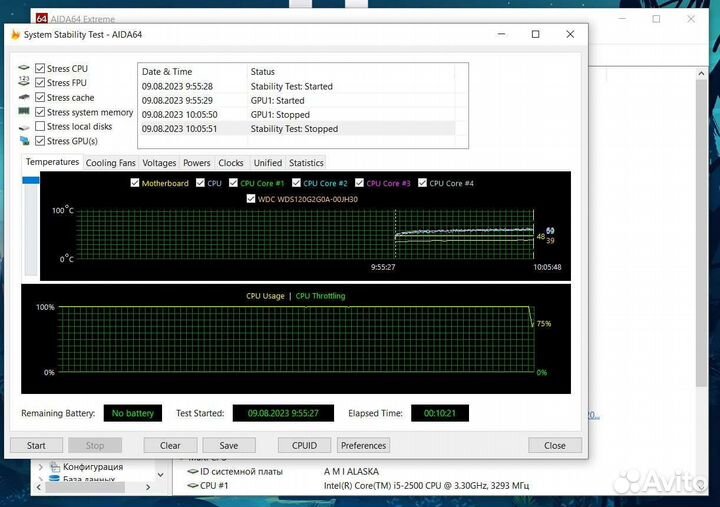Click the blue temperature graph page indicator
This screenshot has width=720, height=507.
tap(31, 180)
